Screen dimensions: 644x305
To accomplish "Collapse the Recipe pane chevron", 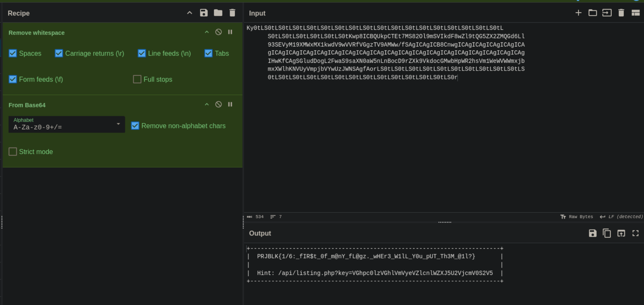I will pyautogui.click(x=190, y=13).
